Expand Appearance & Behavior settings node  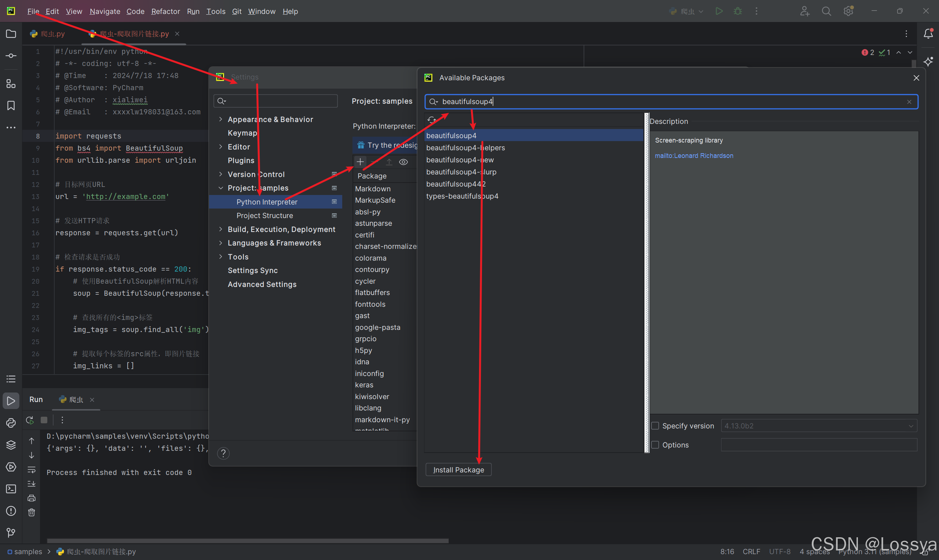[220, 119]
